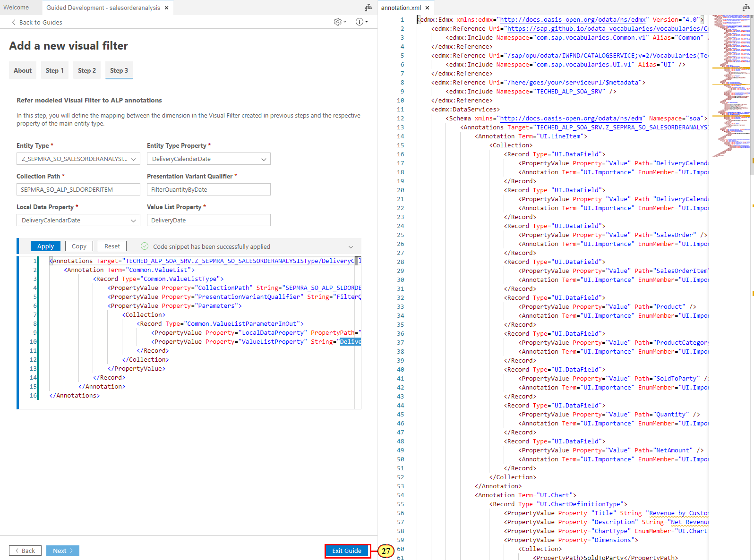Click the 'Add a new visual filter' heading

tap(69, 46)
